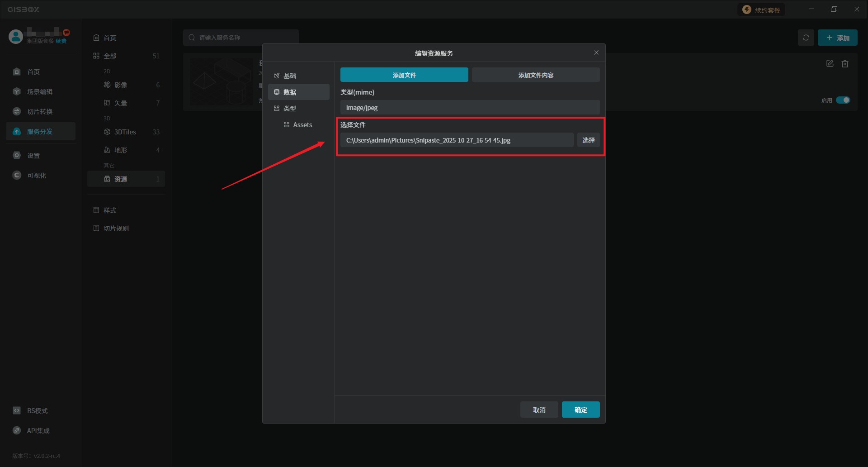Click the refresh icon near Add button
This screenshot has height=467, width=868.
pyautogui.click(x=806, y=38)
